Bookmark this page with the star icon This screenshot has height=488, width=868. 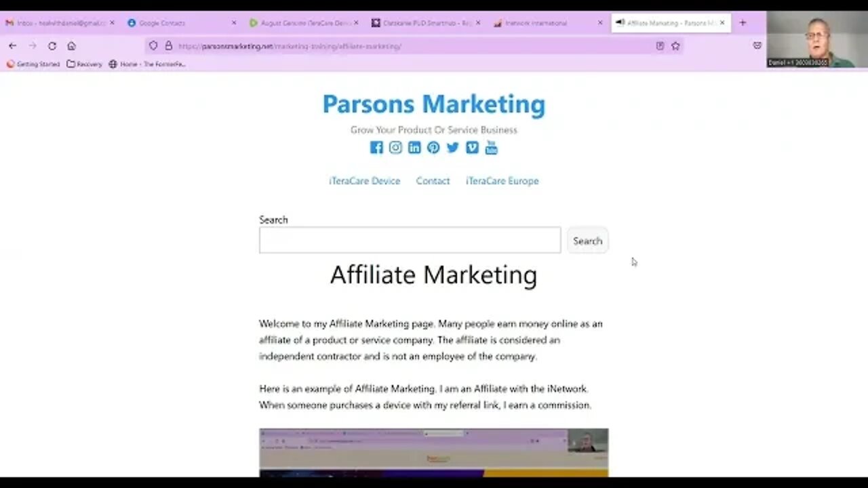coord(675,46)
